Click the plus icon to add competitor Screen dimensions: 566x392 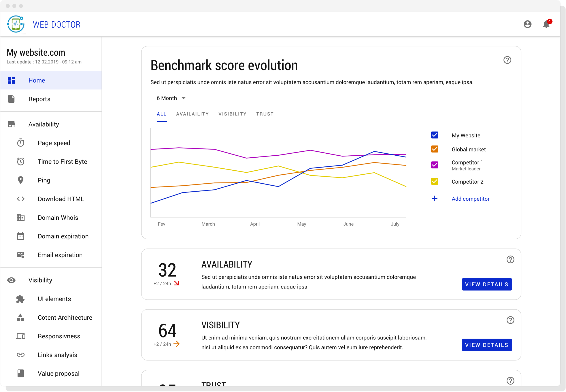click(x=435, y=198)
